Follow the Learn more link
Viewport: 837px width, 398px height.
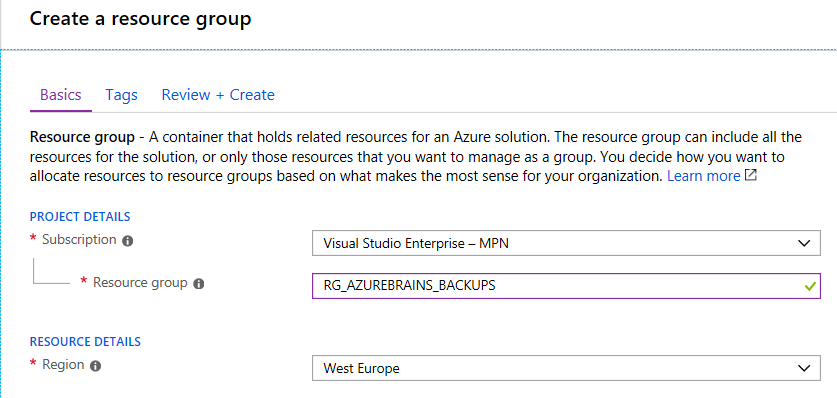click(704, 176)
